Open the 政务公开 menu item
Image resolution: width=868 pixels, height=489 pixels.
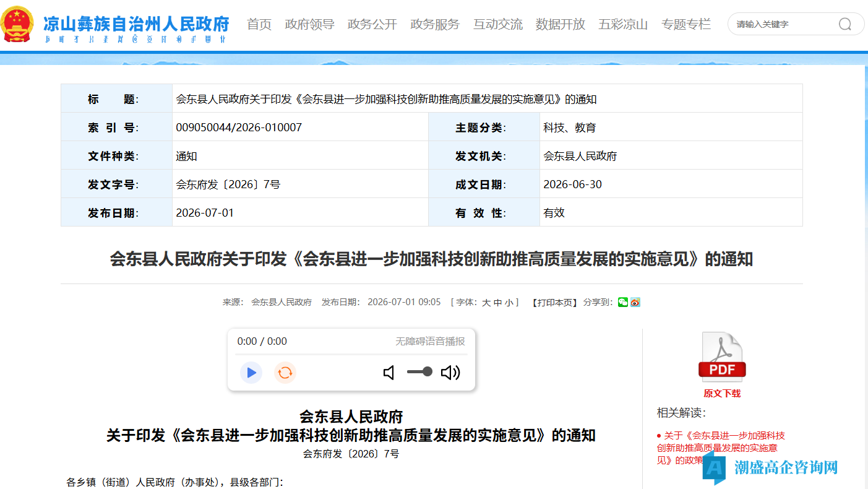click(x=372, y=24)
